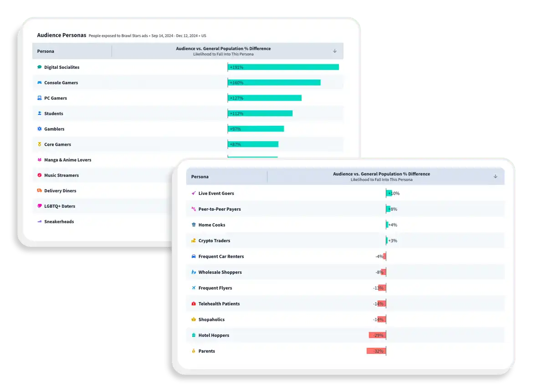533x392 pixels.
Task: Click the Digital Socialites speech bubble icon
Action: (40, 67)
